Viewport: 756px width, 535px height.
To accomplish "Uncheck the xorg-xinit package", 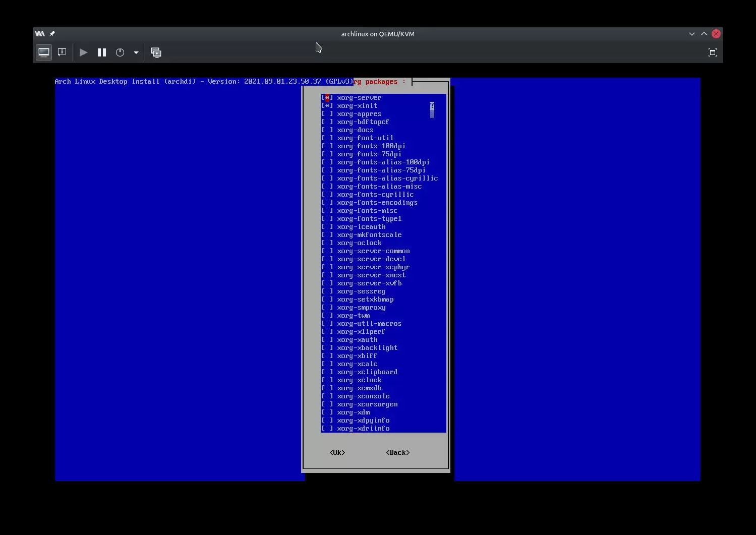I will click(x=327, y=106).
